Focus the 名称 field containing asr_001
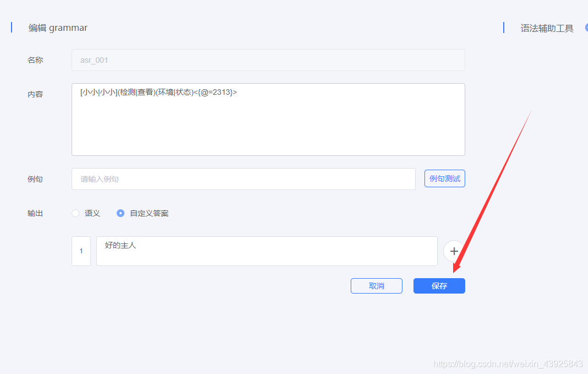This screenshot has height=374, width=588. (268, 60)
